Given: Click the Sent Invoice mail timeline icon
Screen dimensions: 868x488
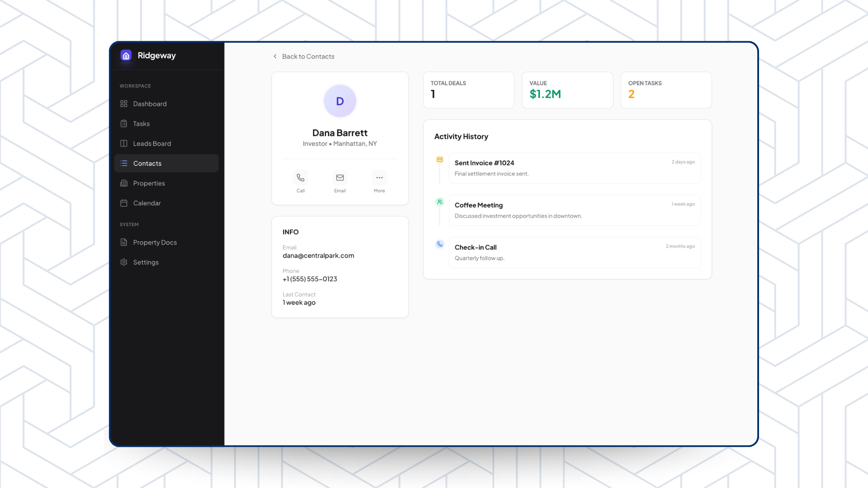Looking at the screenshot, I should pyautogui.click(x=439, y=160).
